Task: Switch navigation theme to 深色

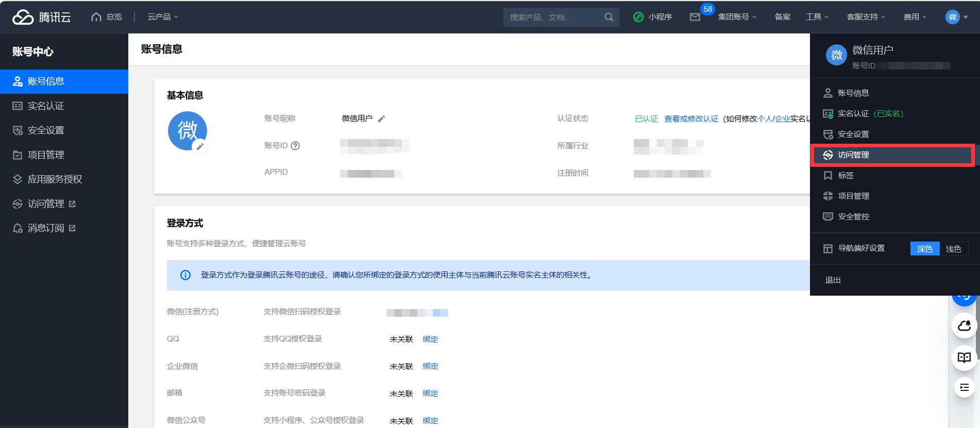Action: [924, 249]
